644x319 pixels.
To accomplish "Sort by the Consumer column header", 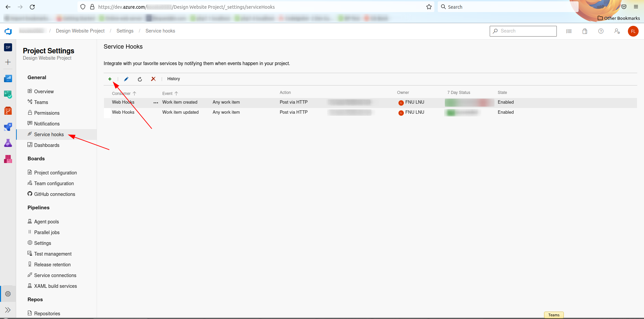I will (x=121, y=94).
